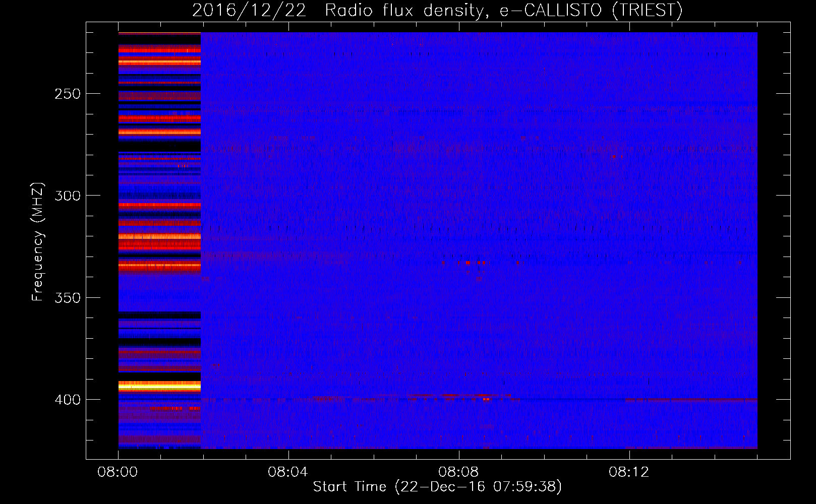Screen dimensions: 816x504
Task: Click the 08:08 time tick label
Action: [x=458, y=472]
